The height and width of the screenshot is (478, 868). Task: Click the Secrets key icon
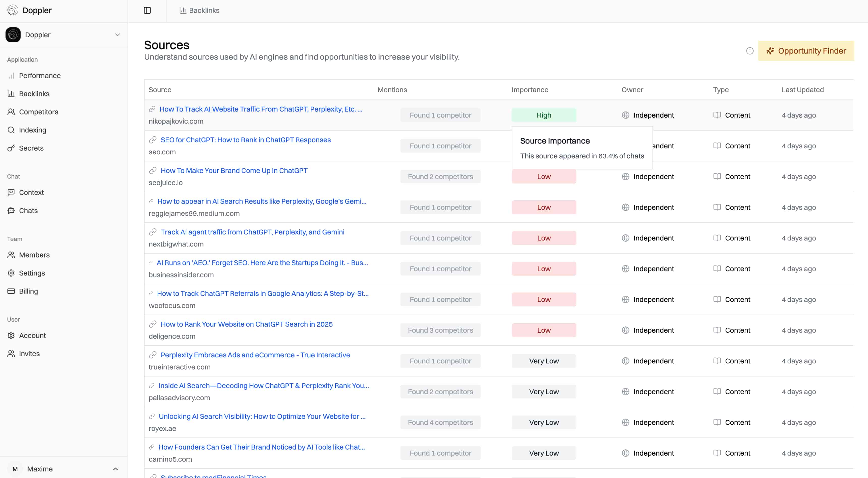tap(11, 148)
